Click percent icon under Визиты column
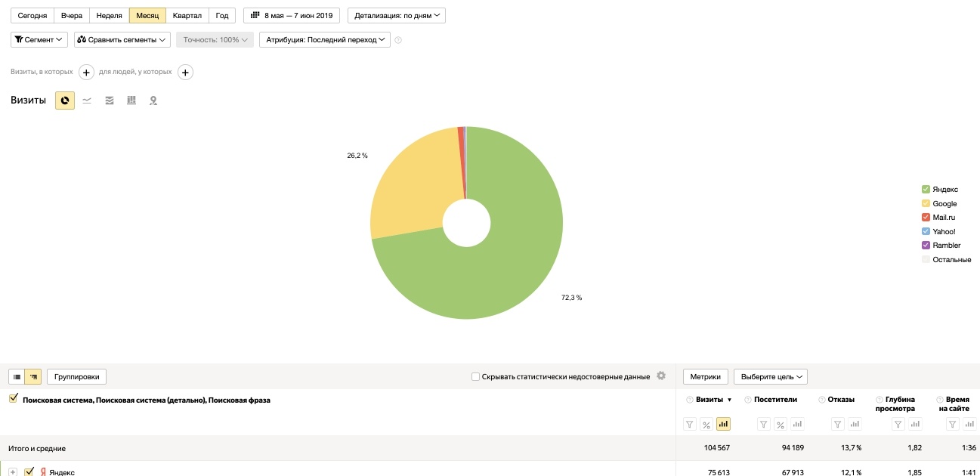 (706, 425)
